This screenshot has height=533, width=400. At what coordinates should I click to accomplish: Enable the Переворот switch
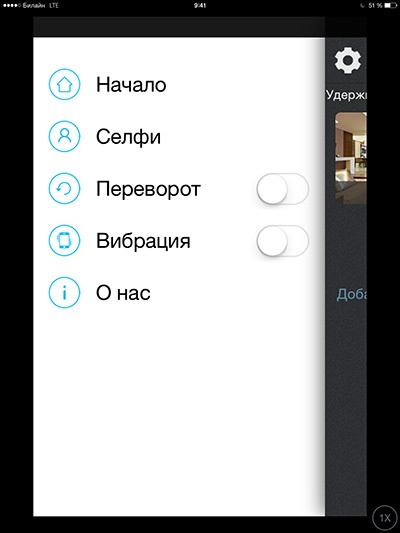tap(282, 189)
